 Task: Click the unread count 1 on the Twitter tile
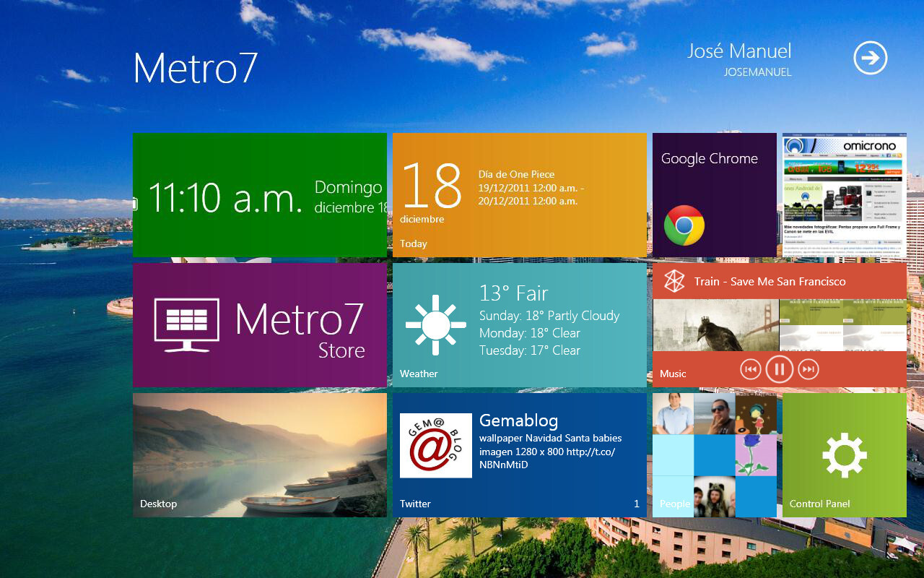pos(636,504)
